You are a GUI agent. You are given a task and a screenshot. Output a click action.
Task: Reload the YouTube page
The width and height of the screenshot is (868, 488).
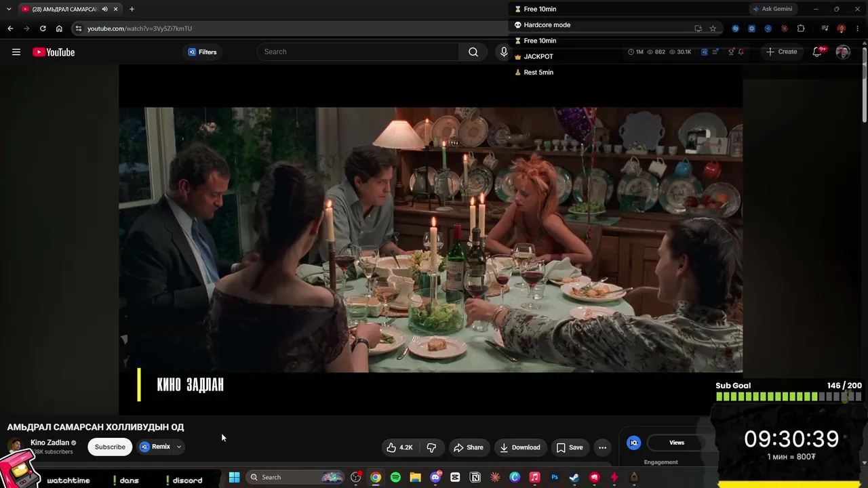(43, 28)
